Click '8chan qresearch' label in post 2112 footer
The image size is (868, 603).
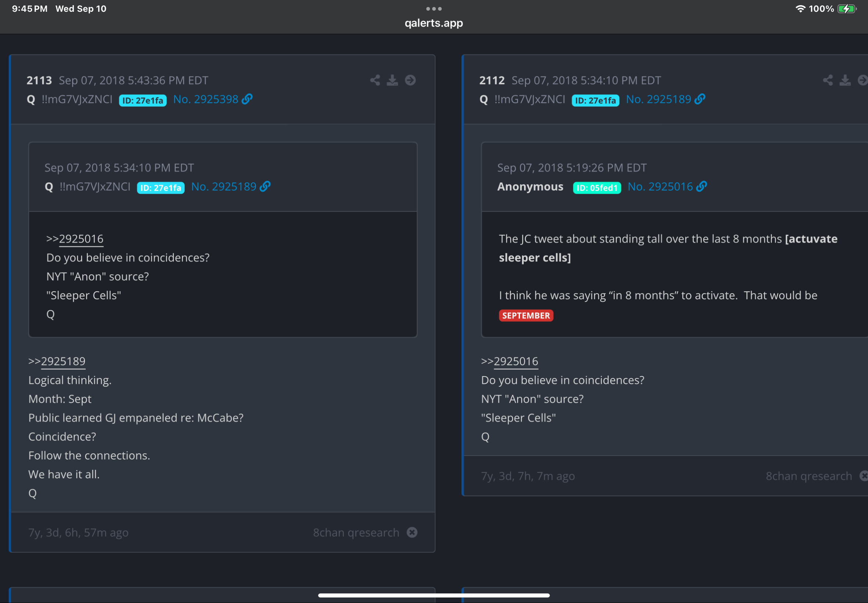pyautogui.click(x=809, y=476)
